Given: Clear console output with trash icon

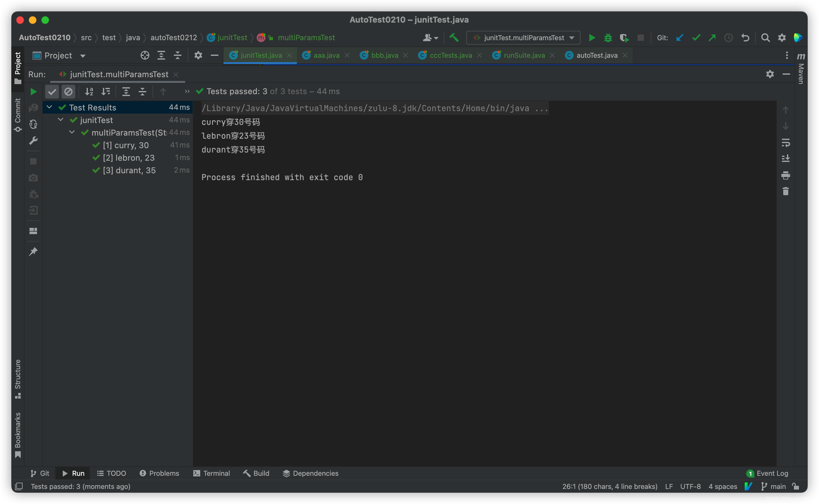Looking at the screenshot, I should [x=785, y=191].
